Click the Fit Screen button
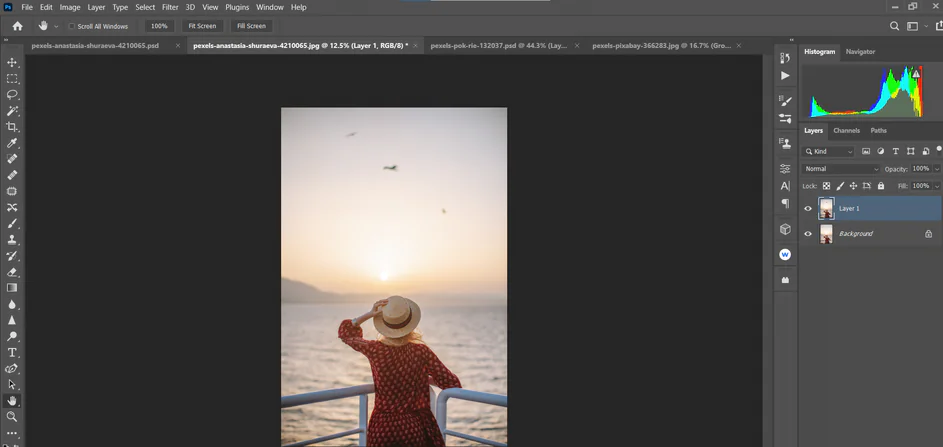 coord(201,26)
